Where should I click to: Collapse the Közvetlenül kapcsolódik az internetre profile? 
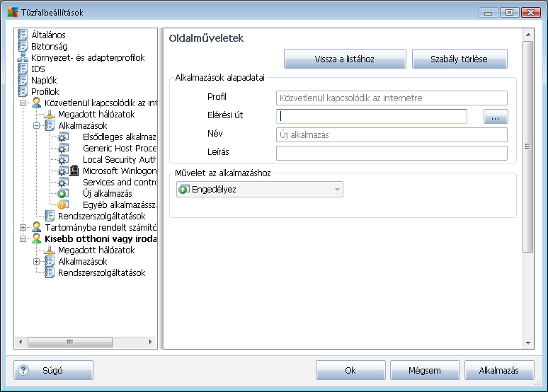click(23, 103)
